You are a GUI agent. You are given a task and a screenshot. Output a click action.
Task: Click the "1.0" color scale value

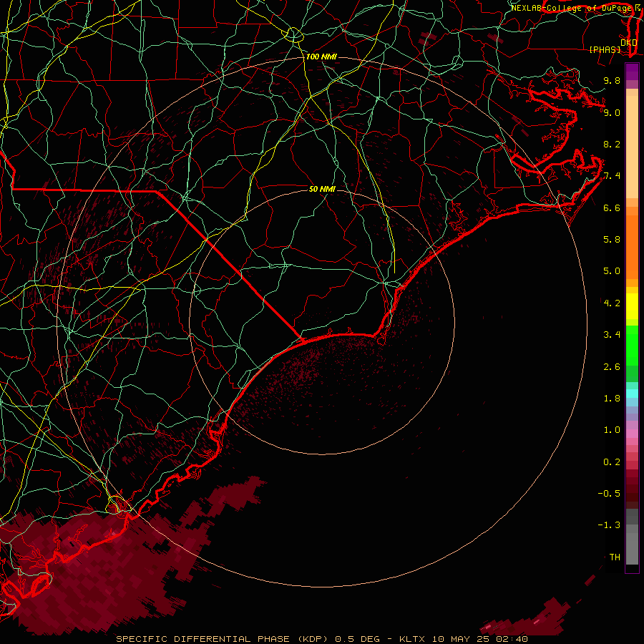tap(612, 430)
